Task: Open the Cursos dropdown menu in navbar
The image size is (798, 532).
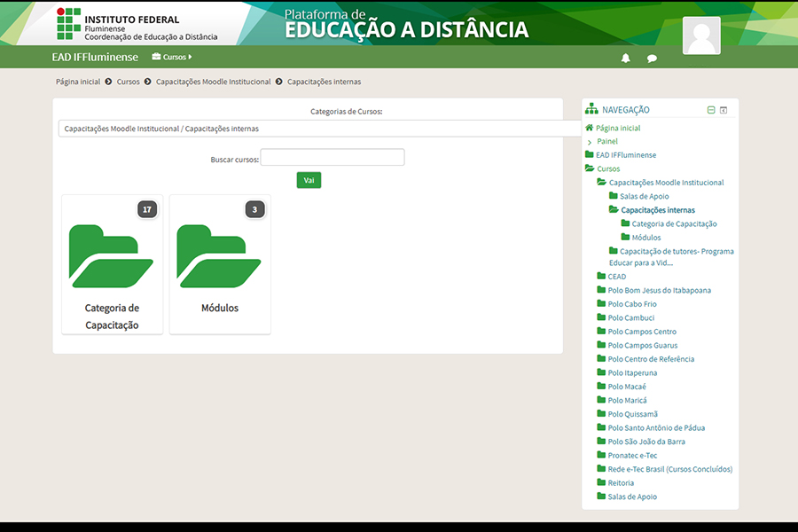Action: (x=172, y=57)
